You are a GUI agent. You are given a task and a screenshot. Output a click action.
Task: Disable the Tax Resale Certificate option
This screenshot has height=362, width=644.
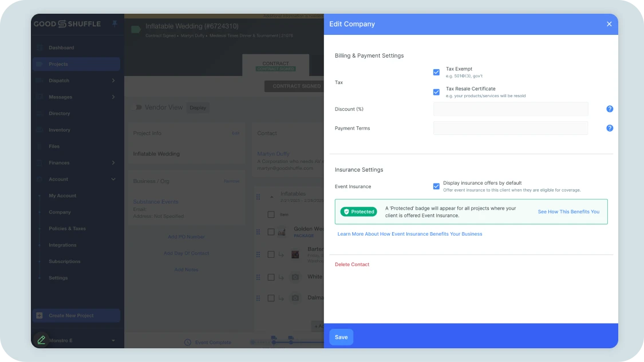(436, 92)
